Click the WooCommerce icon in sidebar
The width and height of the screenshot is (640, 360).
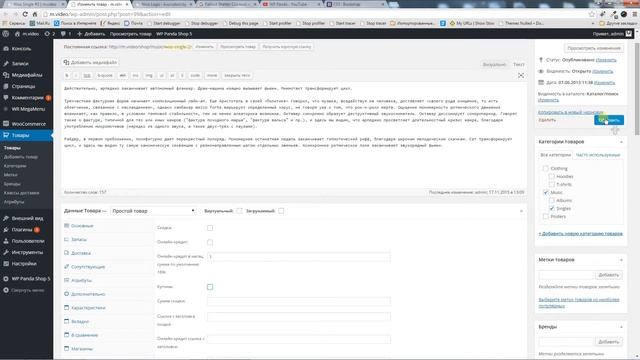tap(6, 124)
